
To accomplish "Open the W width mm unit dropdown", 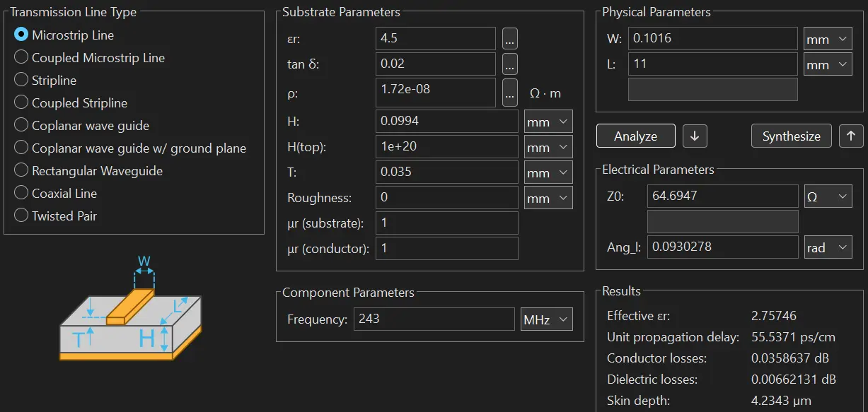I will pos(828,40).
